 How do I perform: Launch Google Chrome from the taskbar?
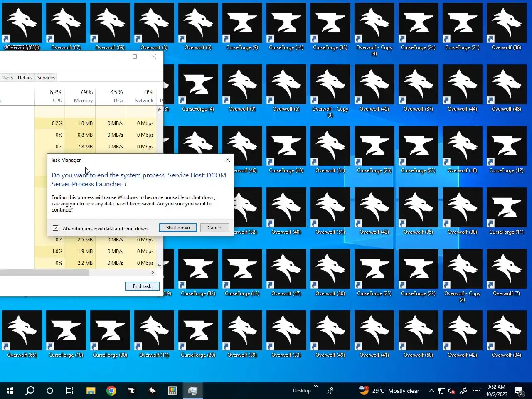(111, 391)
